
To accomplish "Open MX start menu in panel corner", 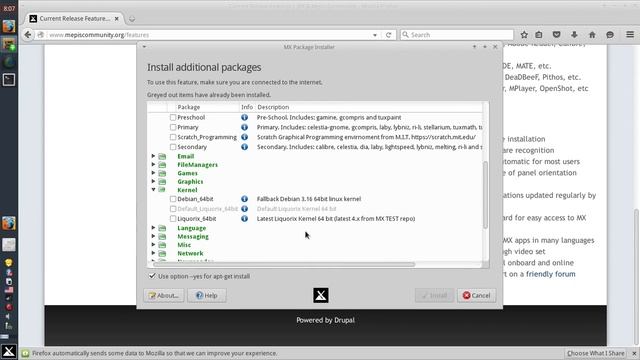I will tap(9, 351).
